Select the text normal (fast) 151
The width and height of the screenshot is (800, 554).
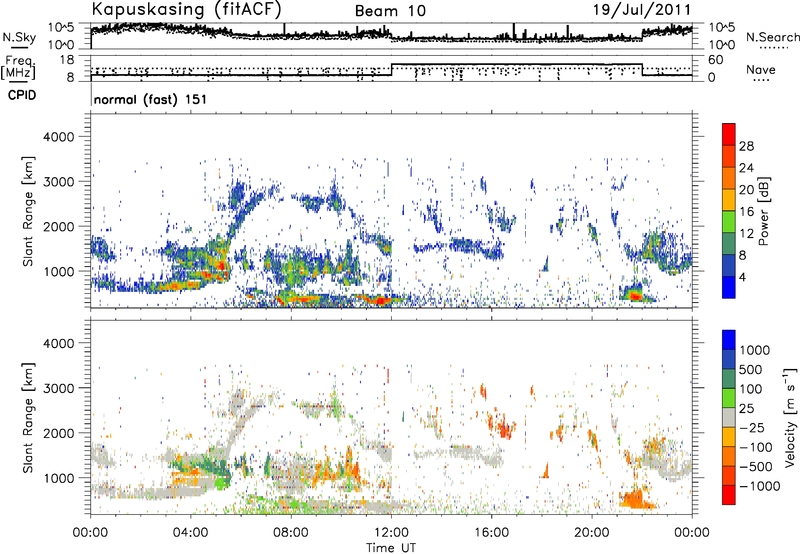point(151,99)
